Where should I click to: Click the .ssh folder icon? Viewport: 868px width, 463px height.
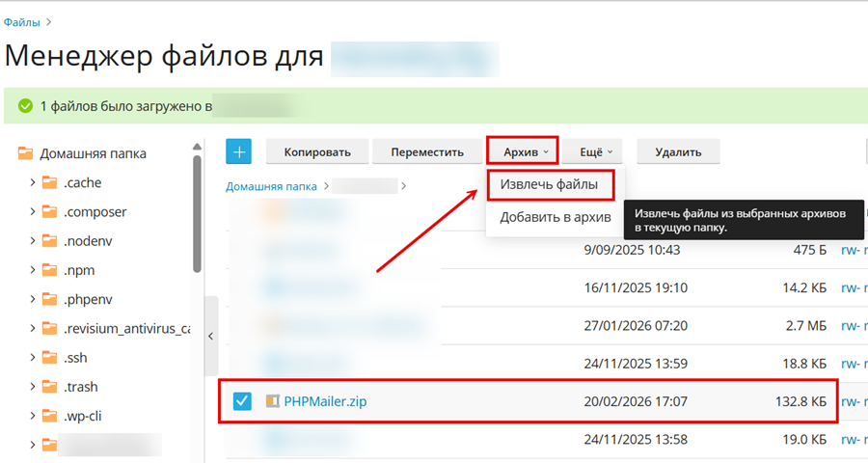50,358
